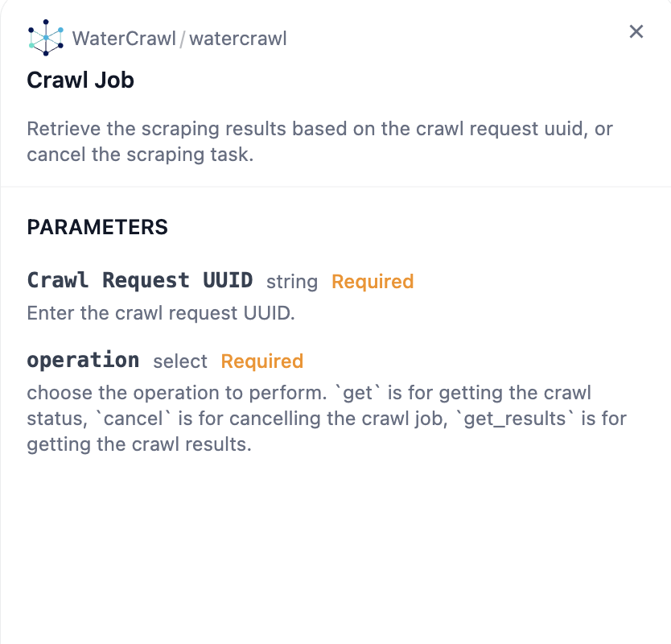671x644 pixels.
Task: Click the Enter the crawl request UUID text
Action: (161, 312)
